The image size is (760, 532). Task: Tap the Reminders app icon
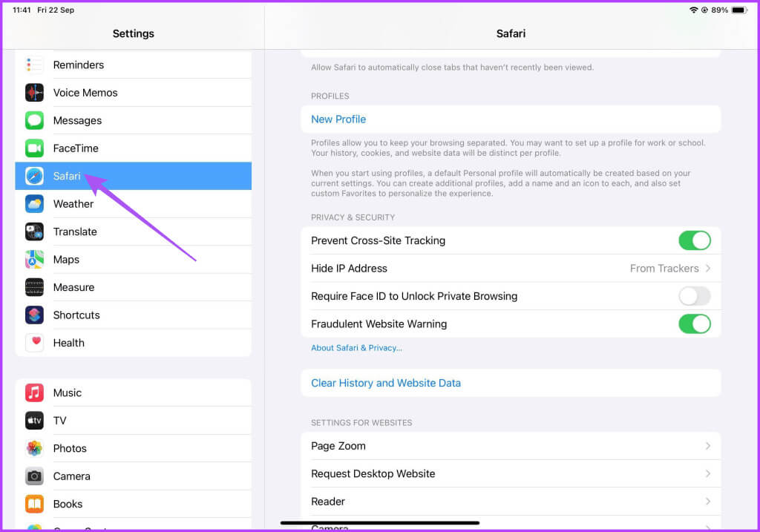pyautogui.click(x=34, y=65)
